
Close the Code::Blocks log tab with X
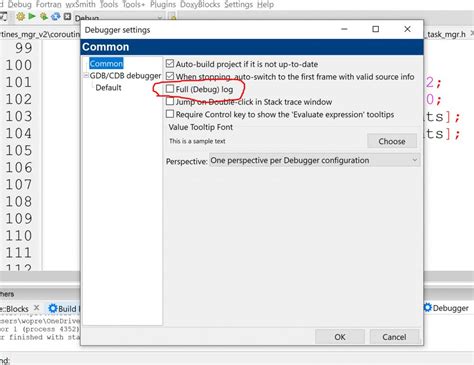pyautogui.click(x=37, y=308)
